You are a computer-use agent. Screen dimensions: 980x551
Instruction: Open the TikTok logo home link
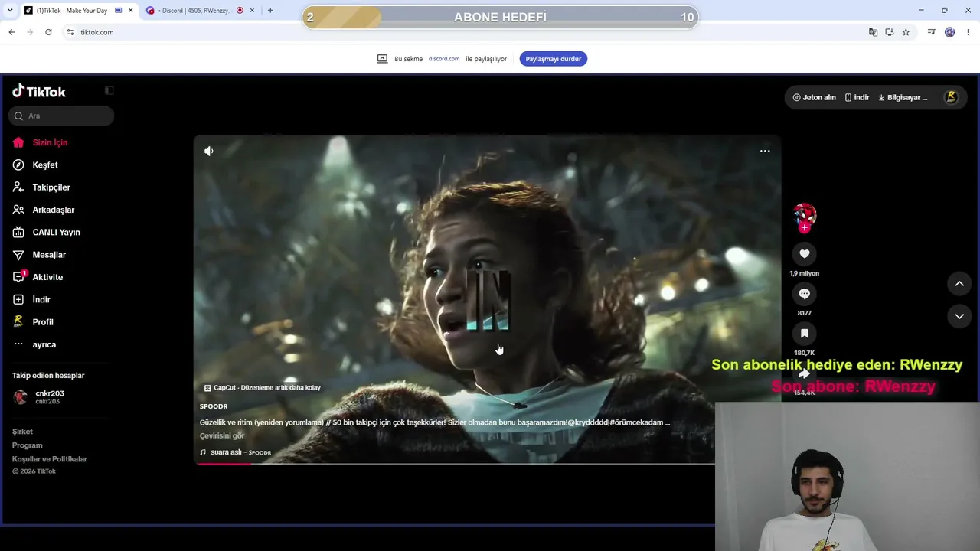click(39, 91)
